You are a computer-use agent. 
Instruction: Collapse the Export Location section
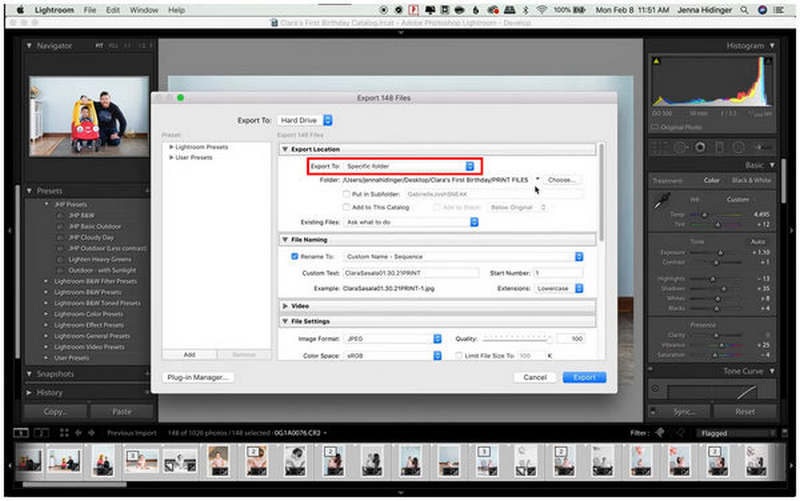[285, 149]
